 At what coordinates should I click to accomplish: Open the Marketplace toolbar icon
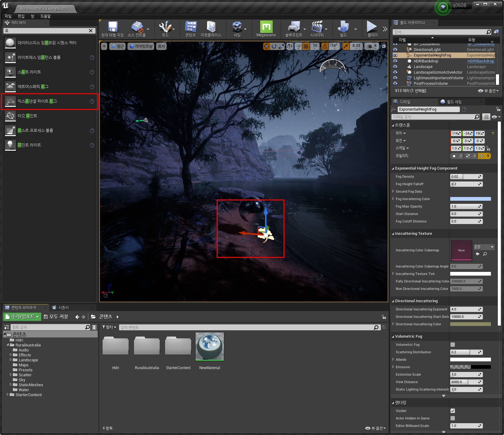[211, 27]
